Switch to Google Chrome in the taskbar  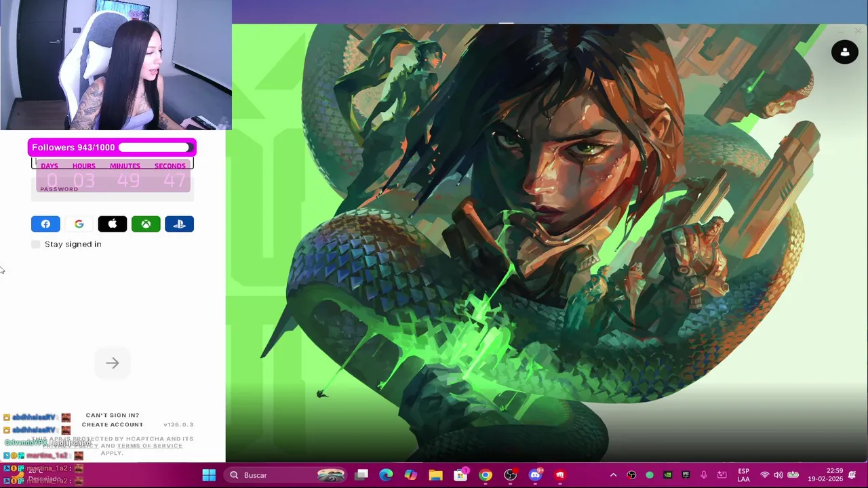[x=486, y=475]
